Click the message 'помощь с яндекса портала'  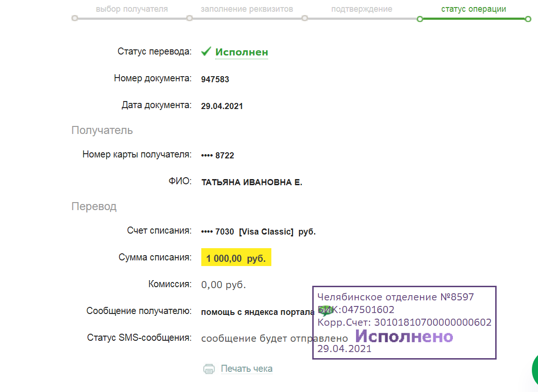258,312
